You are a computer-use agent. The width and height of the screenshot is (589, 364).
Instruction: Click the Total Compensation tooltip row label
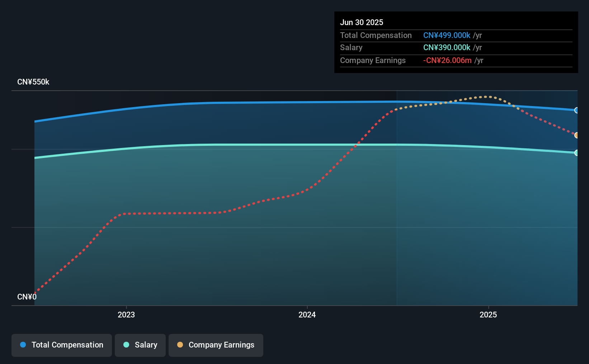coord(376,35)
